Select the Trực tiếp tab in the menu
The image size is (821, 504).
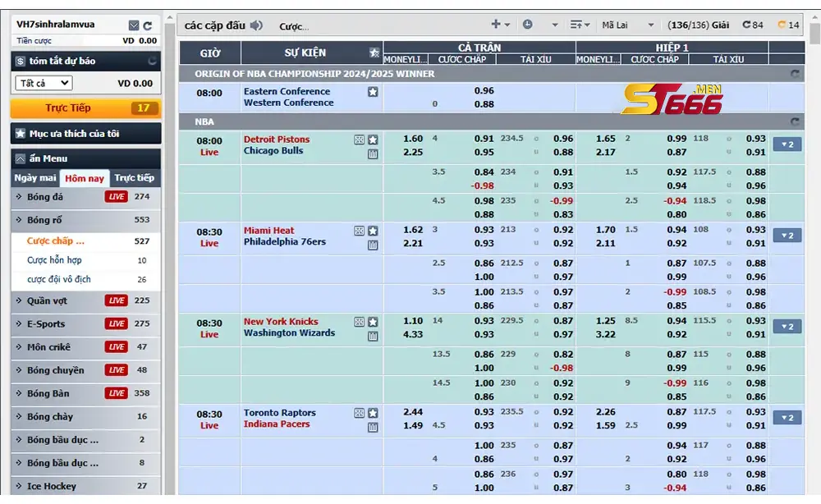tap(134, 178)
